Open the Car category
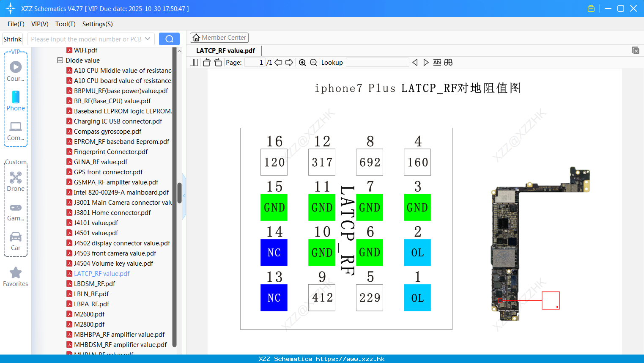This screenshot has height=363, width=644. tap(16, 241)
